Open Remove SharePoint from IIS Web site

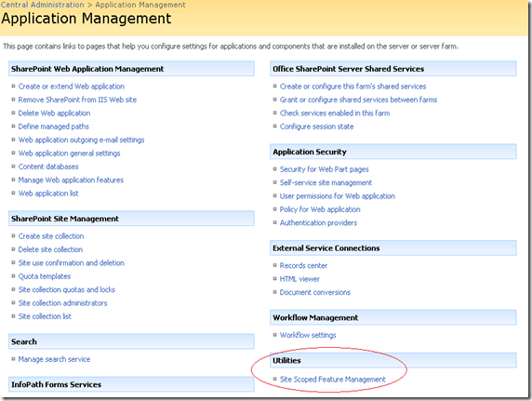(x=77, y=100)
